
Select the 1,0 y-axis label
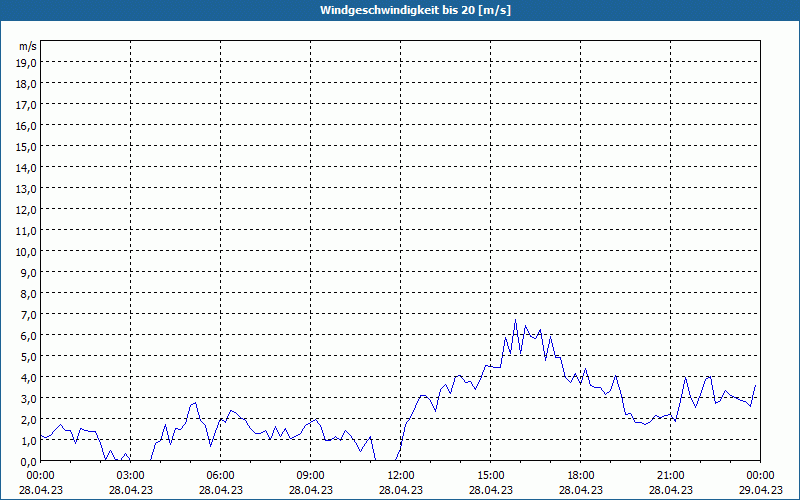(27, 440)
